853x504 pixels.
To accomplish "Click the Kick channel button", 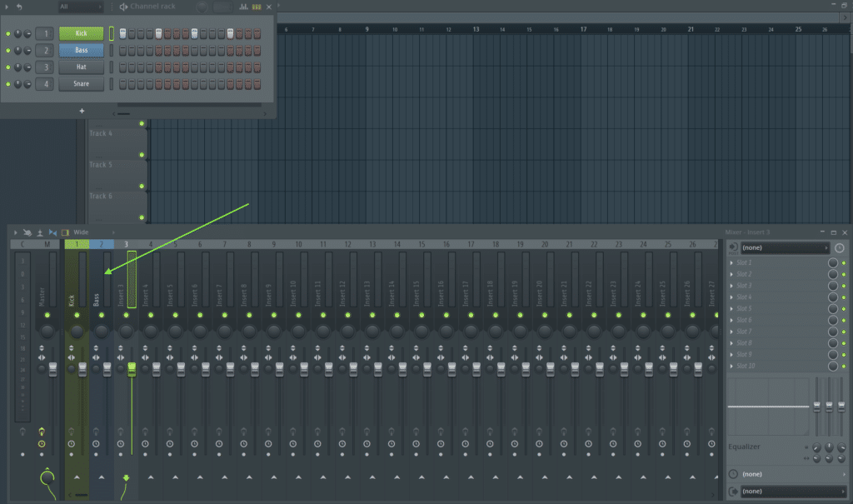I will pyautogui.click(x=81, y=34).
